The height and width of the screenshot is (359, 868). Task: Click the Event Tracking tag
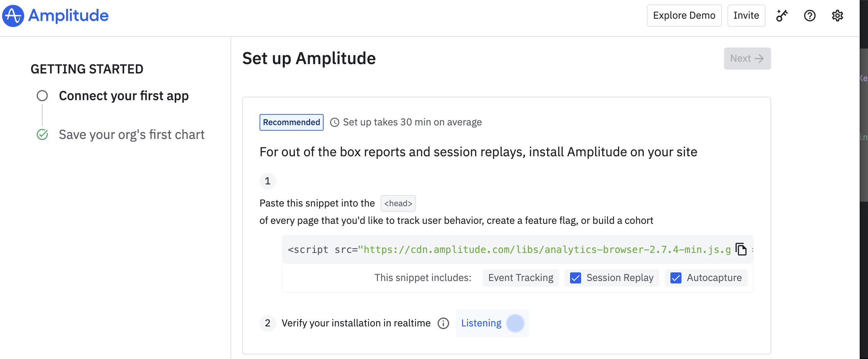tap(521, 278)
